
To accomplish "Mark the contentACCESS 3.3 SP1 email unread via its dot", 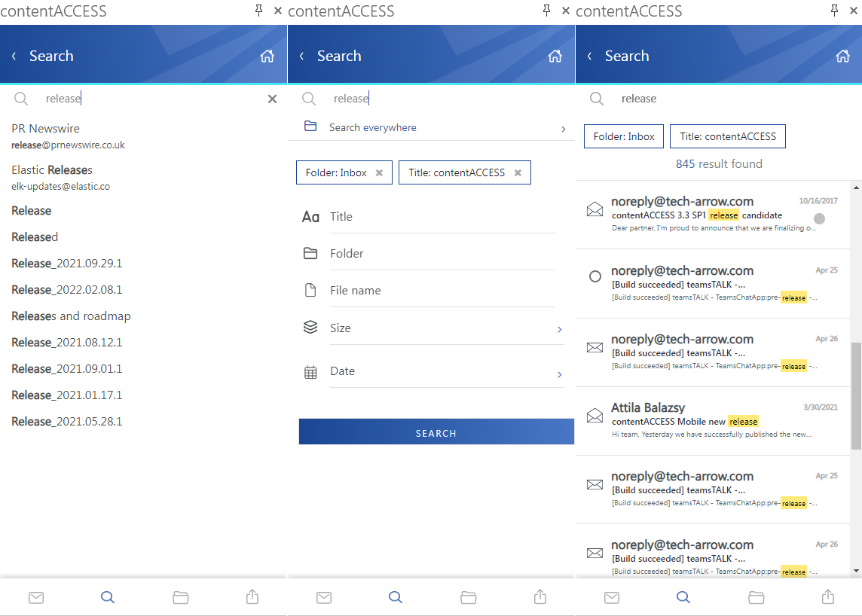I will [x=818, y=218].
